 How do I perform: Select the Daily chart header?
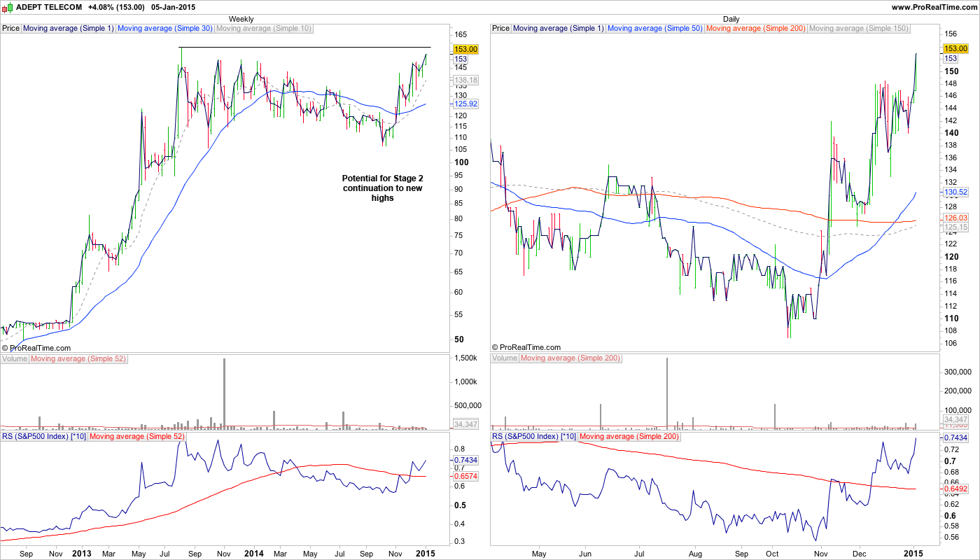click(731, 19)
